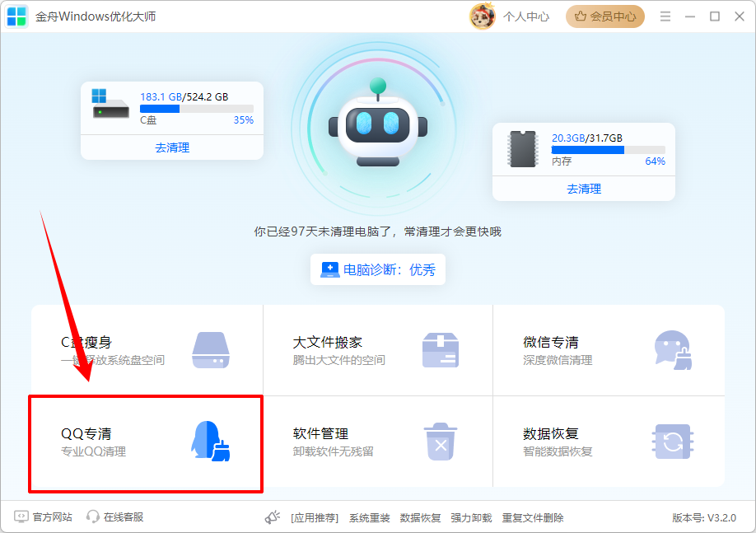756x533 pixels.
Task: Click the 内存 usage progress bar
Action: pyautogui.click(x=609, y=150)
